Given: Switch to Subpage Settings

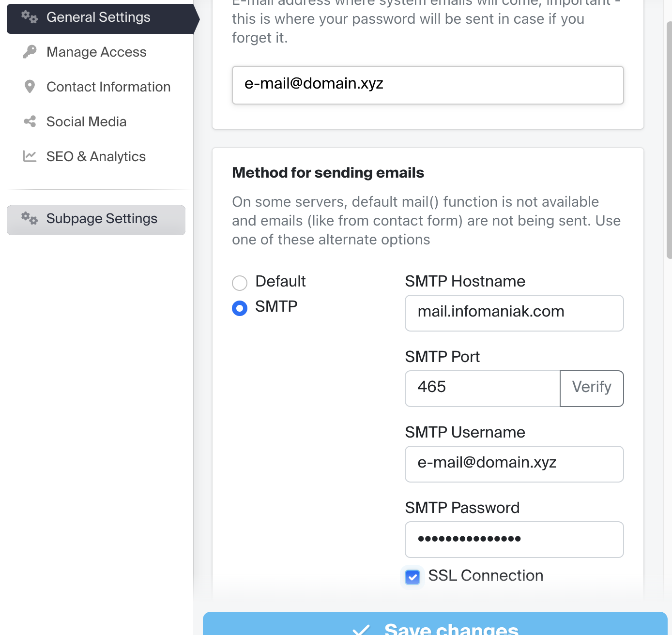Looking at the screenshot, I should [x=102, y=218].
